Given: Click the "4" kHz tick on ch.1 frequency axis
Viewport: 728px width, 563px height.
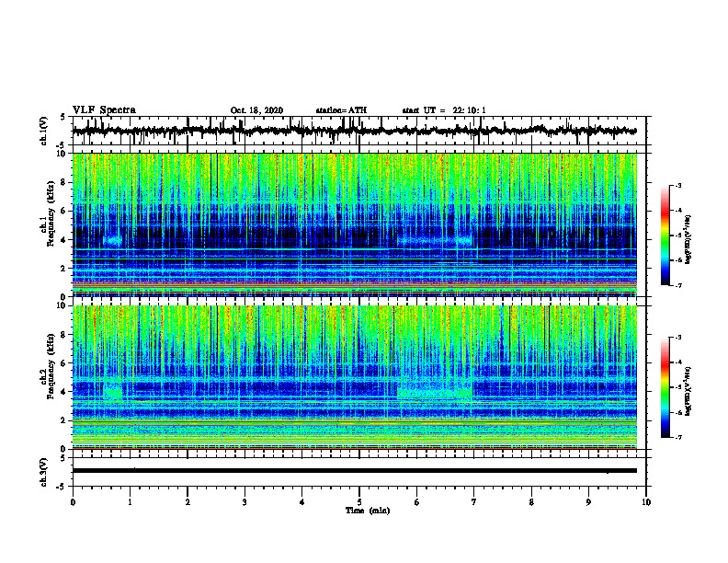Looking at the screenshot, I should [x=64, y=240].
